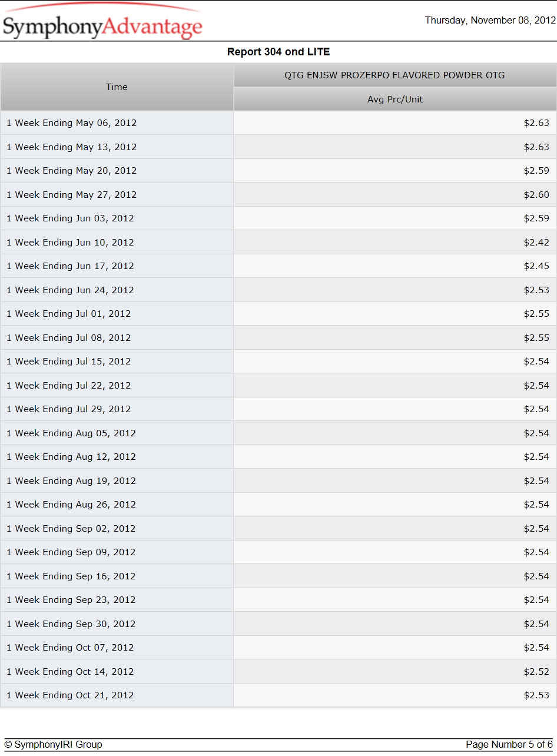Select row 1 Week Ending Jul 01, 2012
The height and width of the screenshot is (756, 557).
coord(278,314)
